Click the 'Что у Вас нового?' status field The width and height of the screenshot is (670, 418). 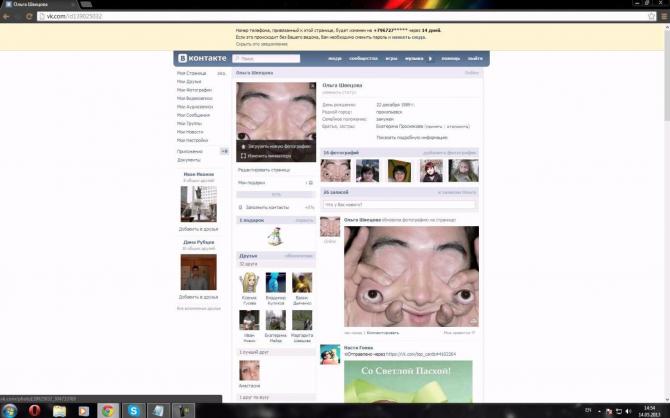(399, 204)
